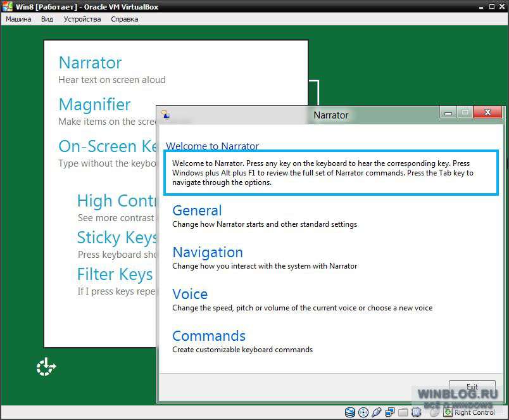The image size is (509, 420).
Task: Open Navigation settings in Narrator
Action: [208, 252]
